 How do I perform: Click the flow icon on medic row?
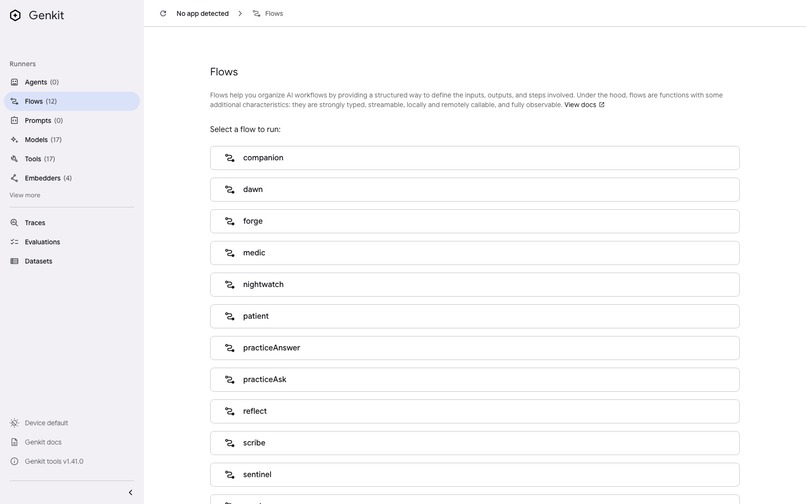[x=230, y=253]
